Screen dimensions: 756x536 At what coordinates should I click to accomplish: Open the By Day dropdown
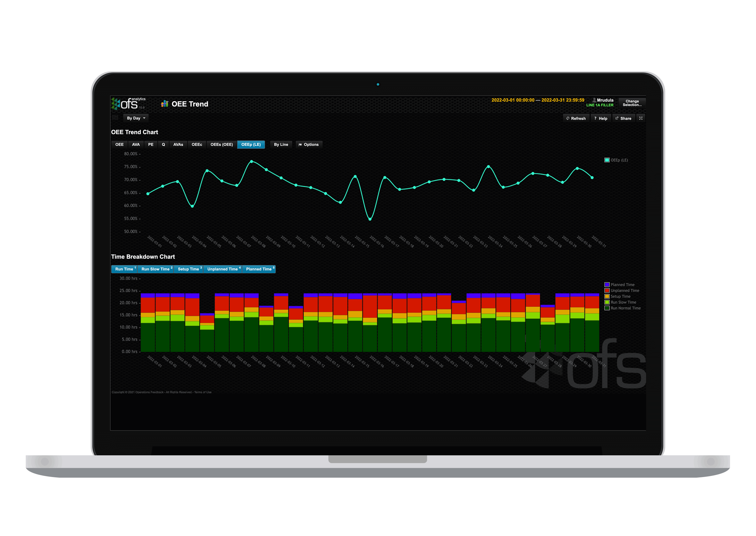coord(135,118)
